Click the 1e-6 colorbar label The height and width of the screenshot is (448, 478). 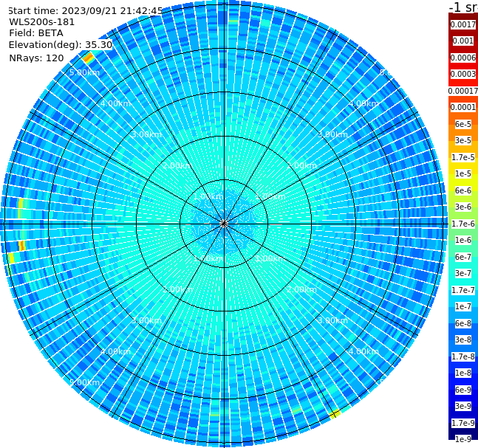463,240
